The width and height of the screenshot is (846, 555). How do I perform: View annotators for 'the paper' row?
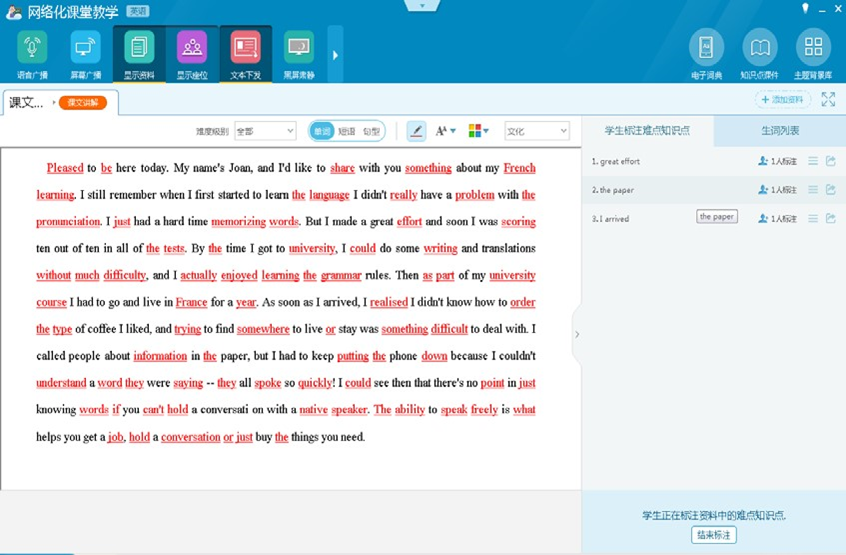click(x=777, y=190)
